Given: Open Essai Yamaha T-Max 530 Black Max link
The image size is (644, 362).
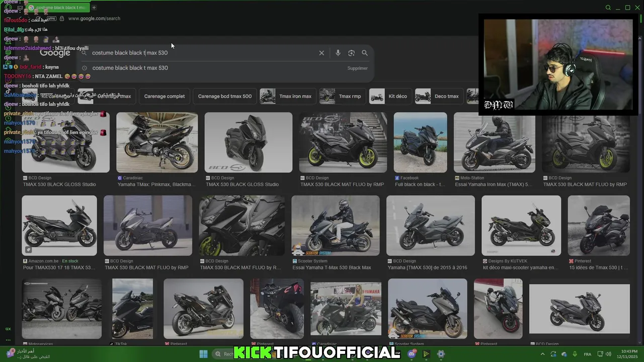Looking at the screenshot, I should pos(332,267).
